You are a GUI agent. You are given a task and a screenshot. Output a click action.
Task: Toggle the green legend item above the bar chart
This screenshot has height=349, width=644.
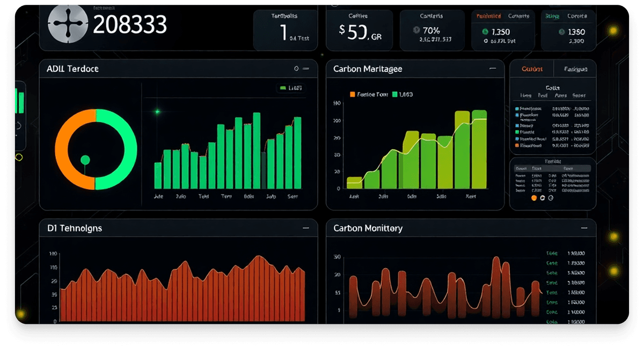point(283,88)
